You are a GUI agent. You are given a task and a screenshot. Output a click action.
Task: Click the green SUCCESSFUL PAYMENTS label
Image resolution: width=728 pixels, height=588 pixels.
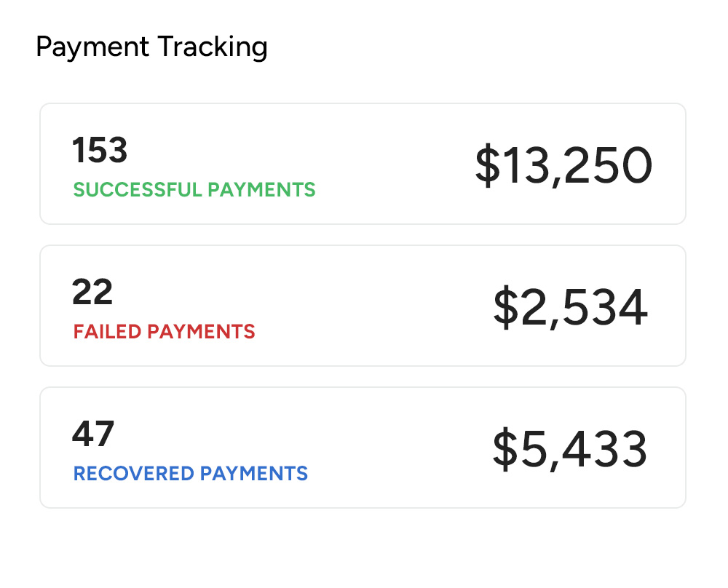[194, 190]
